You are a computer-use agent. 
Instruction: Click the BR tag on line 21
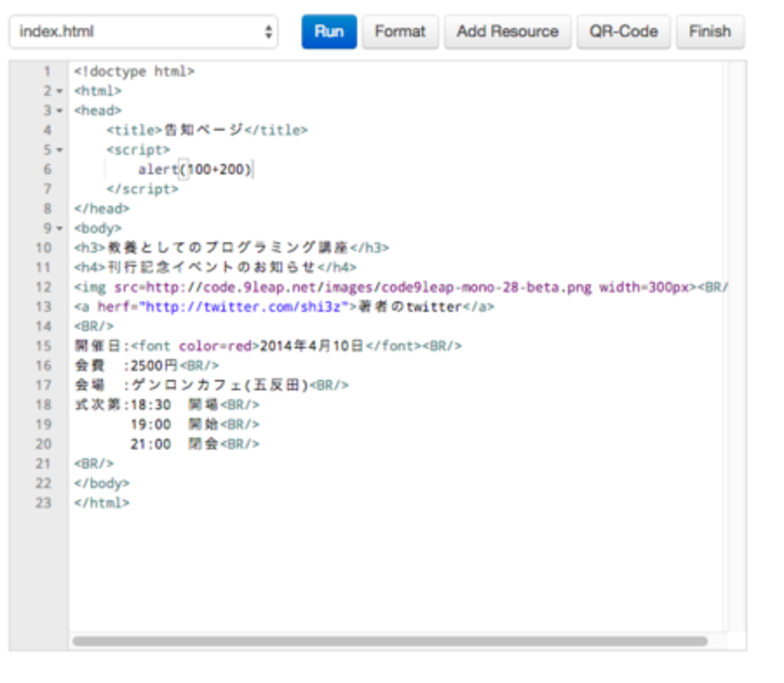point(94,464)
